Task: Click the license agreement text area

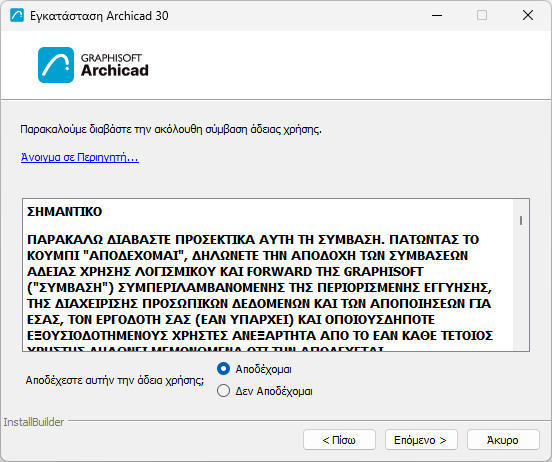Action: [276, 275]
